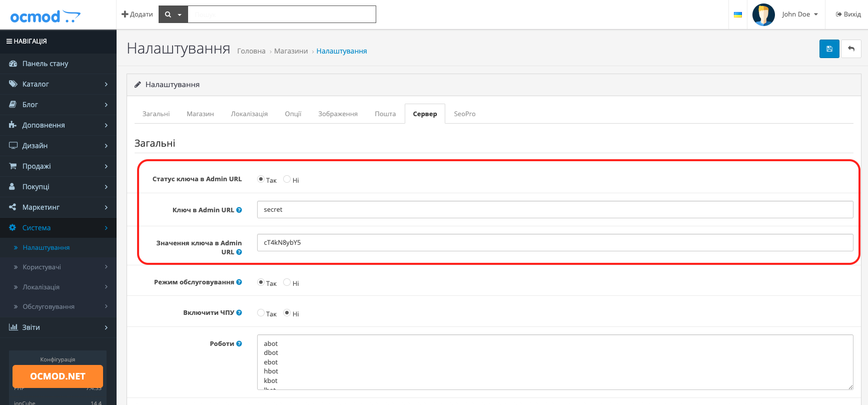Select Ні for Режим обслуговування

tap(287, 282)
